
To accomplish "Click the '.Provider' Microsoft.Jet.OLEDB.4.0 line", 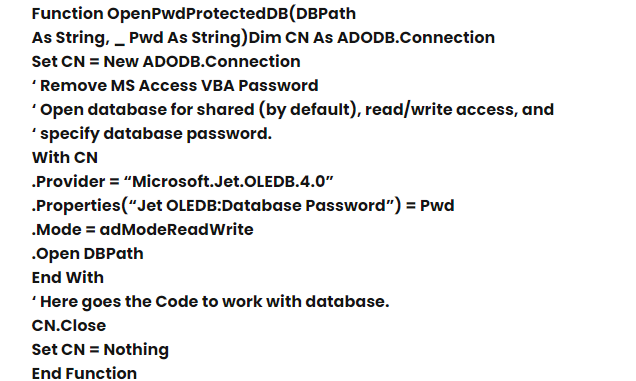I will (183, 181).
